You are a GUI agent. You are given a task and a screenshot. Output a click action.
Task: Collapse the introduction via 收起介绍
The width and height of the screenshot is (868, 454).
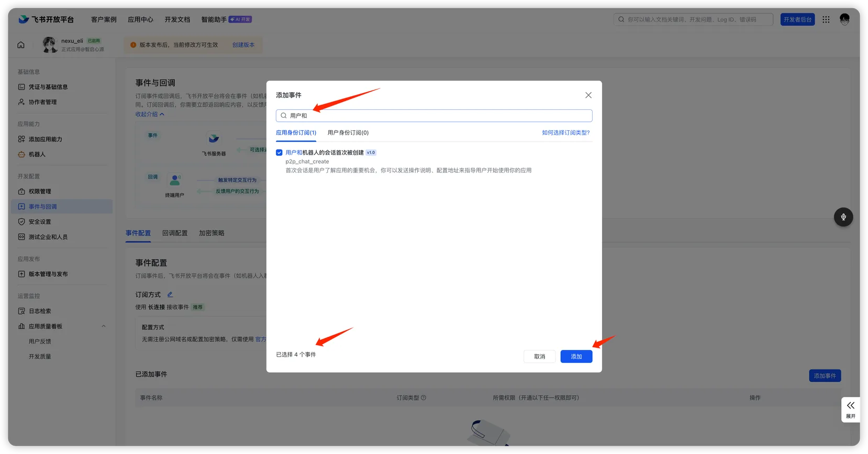(150, 114)
